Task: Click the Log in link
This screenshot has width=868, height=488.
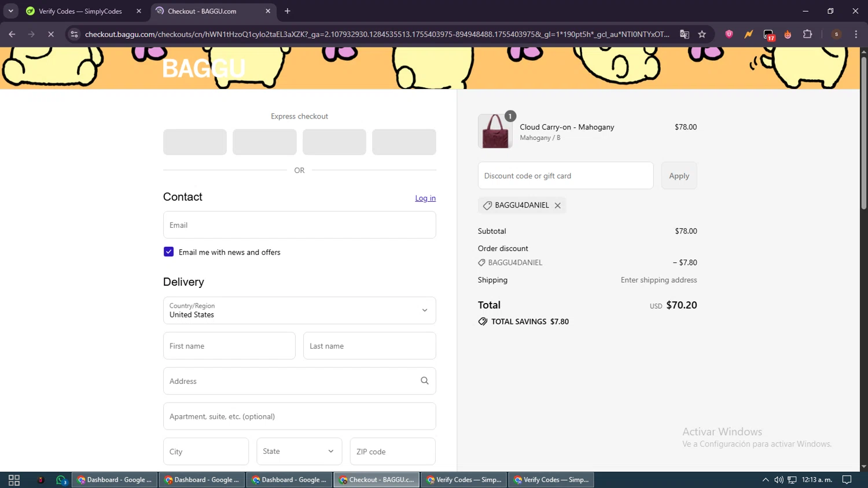Action: point(425,198)
